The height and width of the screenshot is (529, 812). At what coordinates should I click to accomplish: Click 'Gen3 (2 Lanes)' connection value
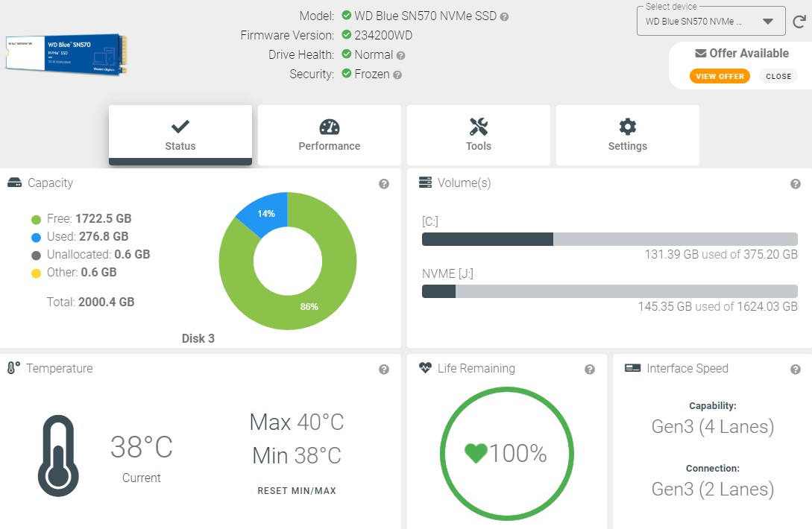click(713, 490)
